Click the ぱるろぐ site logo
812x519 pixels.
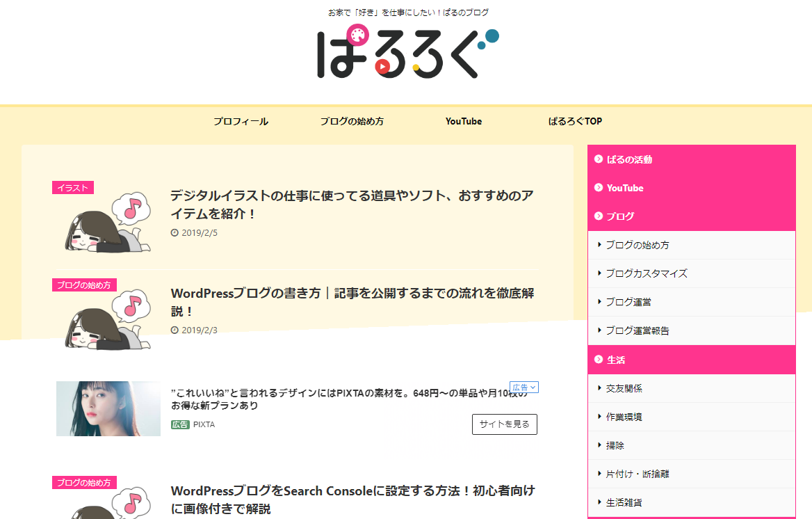(407, 52)
